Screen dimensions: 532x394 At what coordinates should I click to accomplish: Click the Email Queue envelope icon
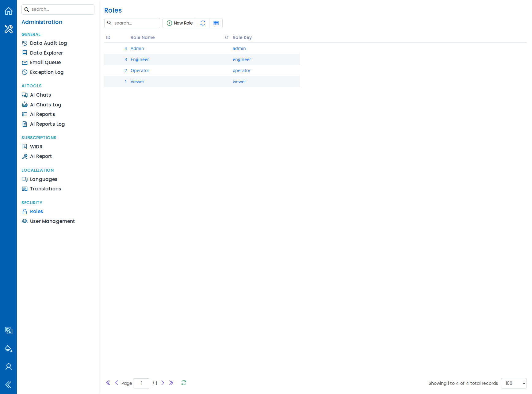click(25, 63)
